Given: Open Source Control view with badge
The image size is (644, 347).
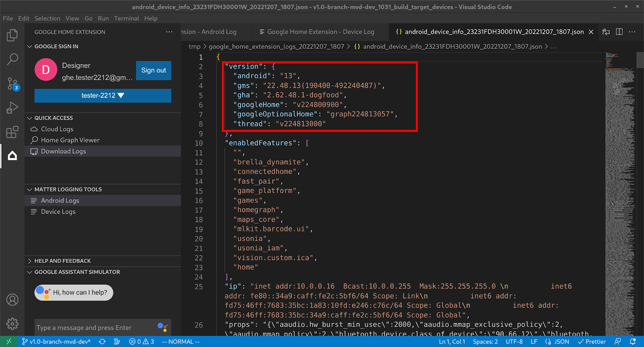Looking at the screenshot, I should coord(12,84).
